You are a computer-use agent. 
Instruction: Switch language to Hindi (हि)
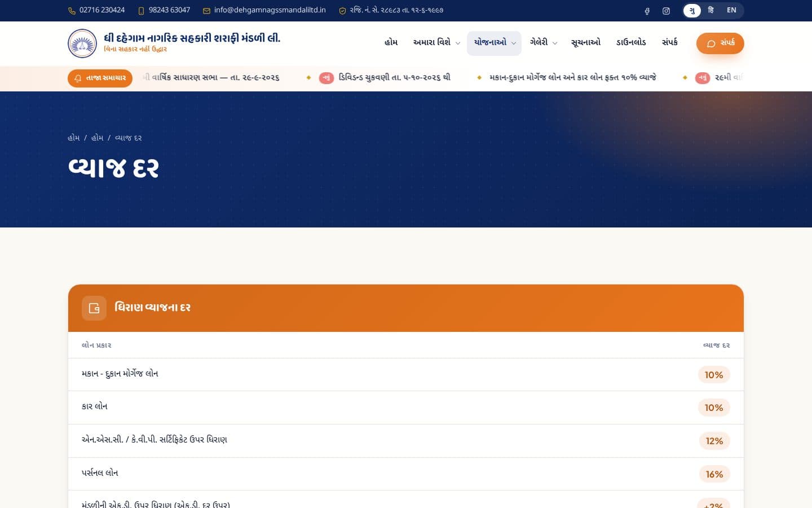click(x=710, y=10)
